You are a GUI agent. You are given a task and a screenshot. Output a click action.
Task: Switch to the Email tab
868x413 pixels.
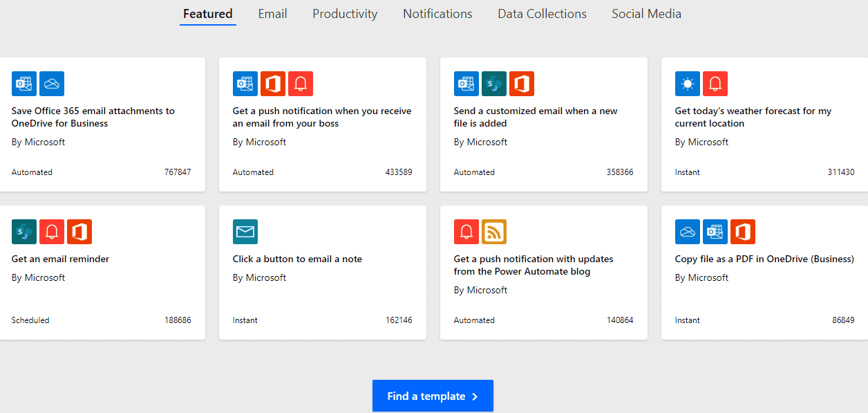point(272,14)
